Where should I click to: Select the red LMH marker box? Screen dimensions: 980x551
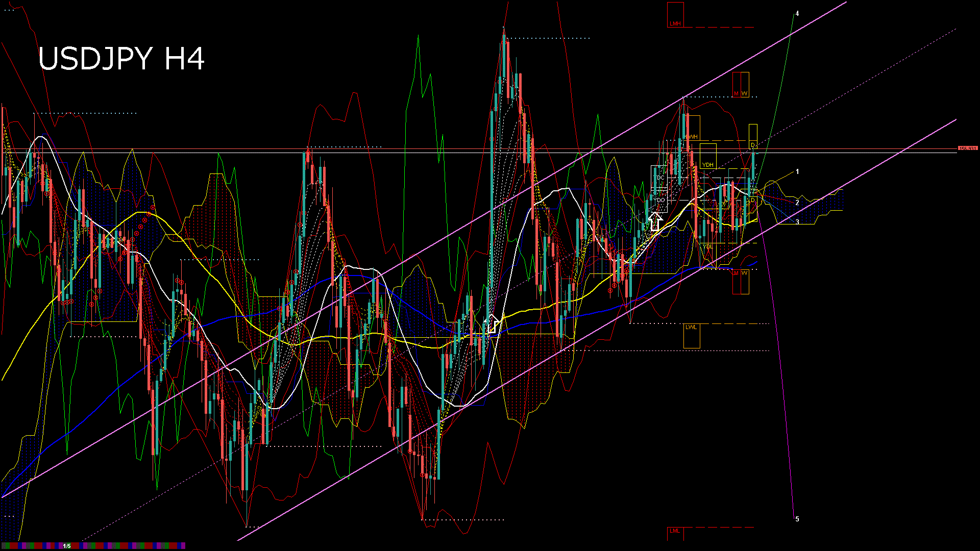[x=675, y=15]
